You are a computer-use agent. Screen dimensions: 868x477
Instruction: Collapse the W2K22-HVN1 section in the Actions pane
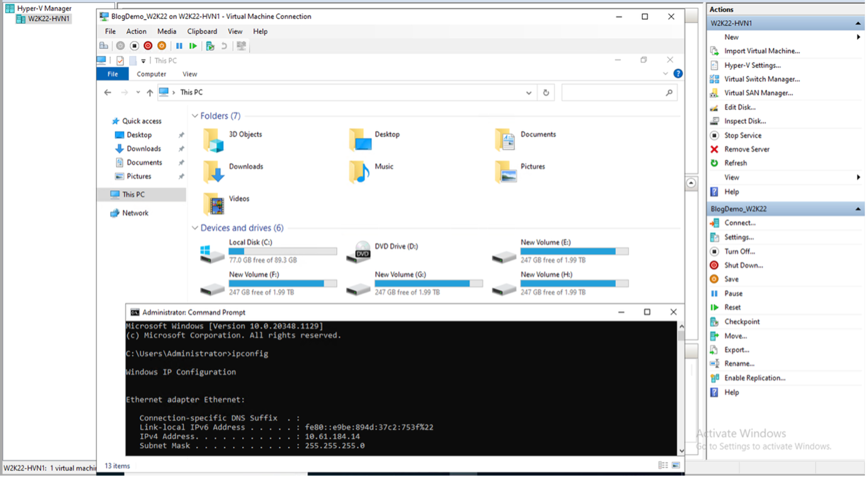(858, 23)
